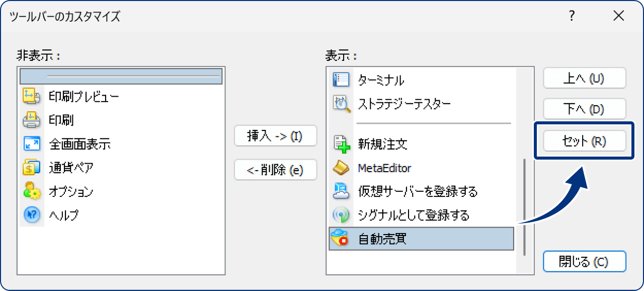644x291 pixels.
Task: Select the 全画面表示 fullscreen icon
Action: point(31,144)
